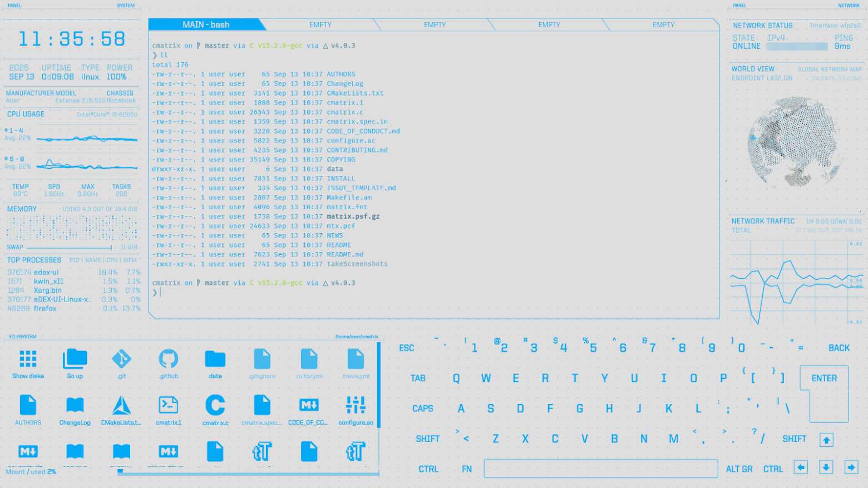Open the ChangeLog book icon
Screen dimensions: 868x488
click(x=75, y=406)
